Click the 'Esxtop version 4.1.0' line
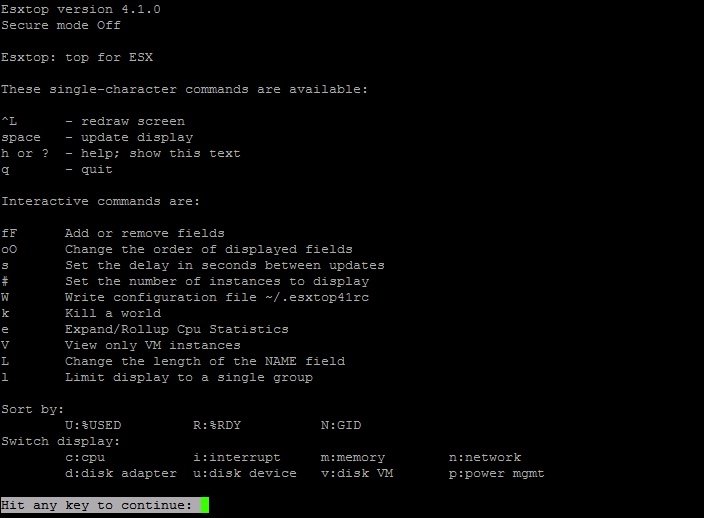Screen dimensions: 704x518 tap(81, 9)
